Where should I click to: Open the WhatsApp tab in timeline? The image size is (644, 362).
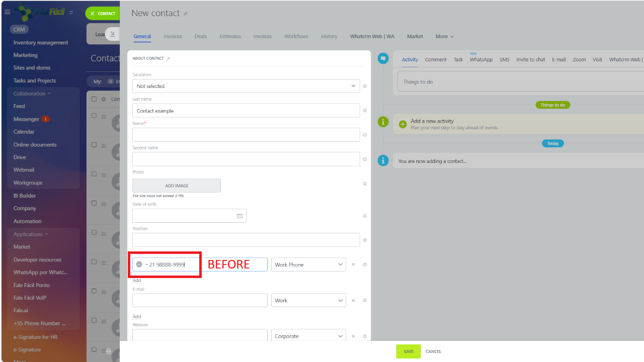(x=481, y=59)
